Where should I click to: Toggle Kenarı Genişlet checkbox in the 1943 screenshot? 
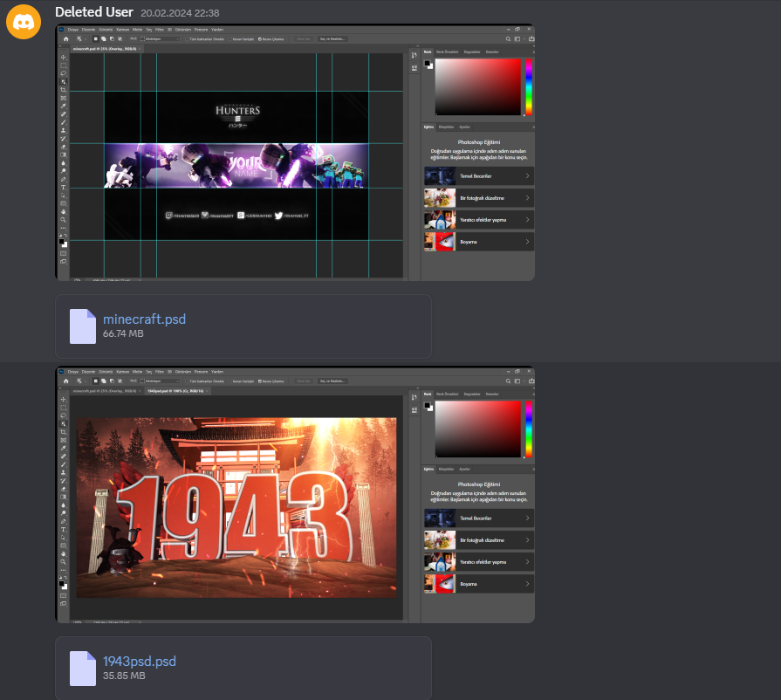[x=230, y=381]
